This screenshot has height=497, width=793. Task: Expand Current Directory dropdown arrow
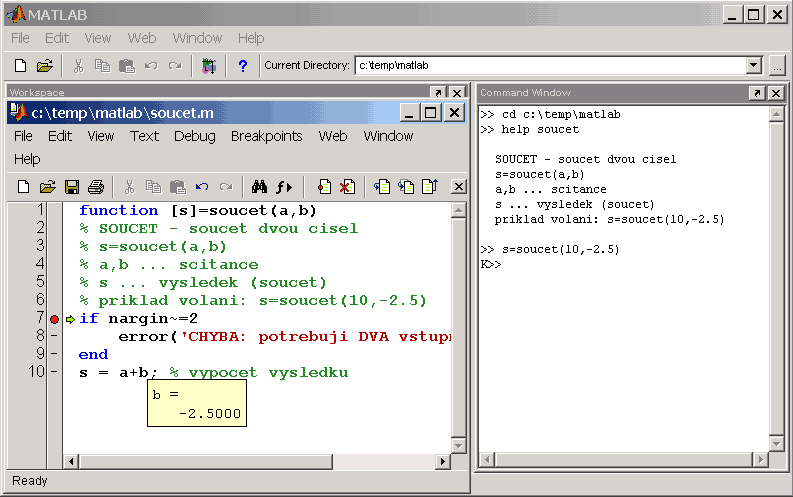point(754,65)
